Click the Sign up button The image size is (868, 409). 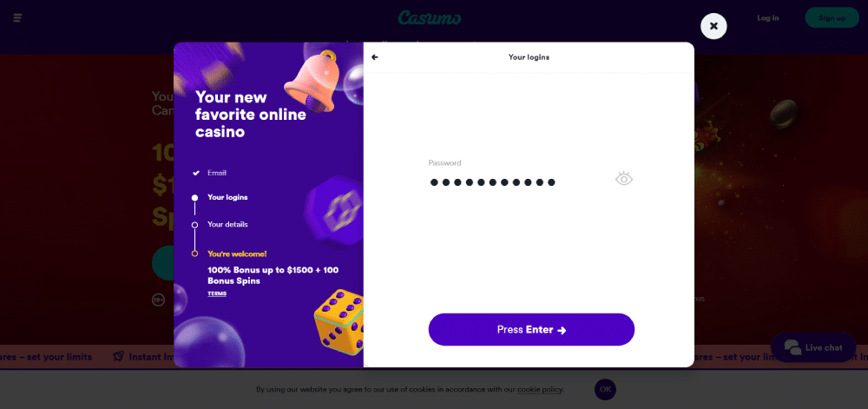click(832, 17)
